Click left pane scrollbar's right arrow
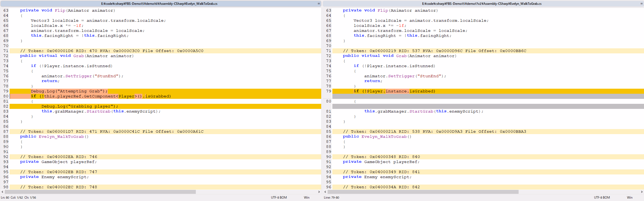The height and width of the screenshot is (201, 644). point(319,192)
